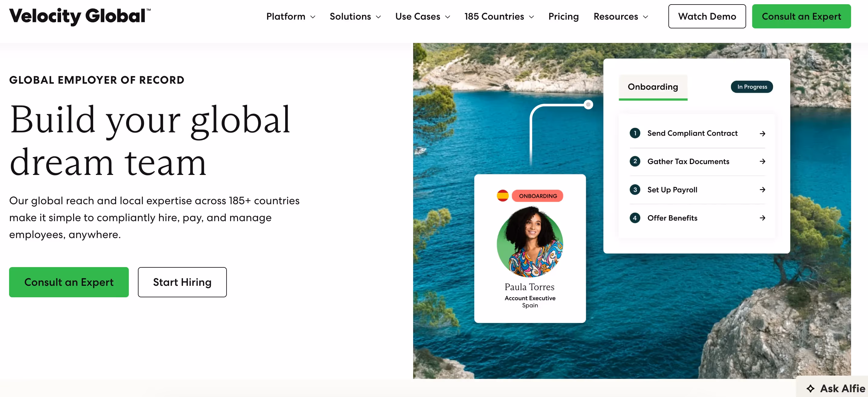This screenshot has width=868, height=397.
Task: Click the In Progress status badge
Action: point(752,86)
